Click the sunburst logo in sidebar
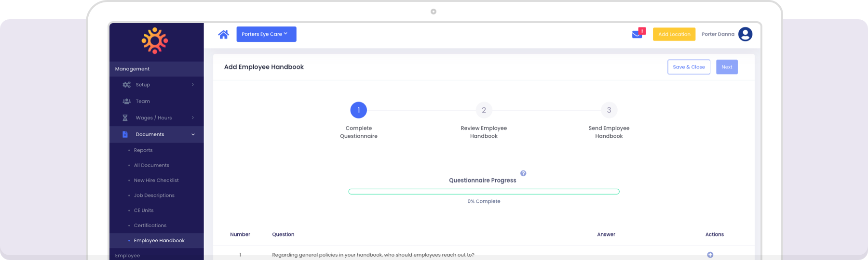Viewport: 868px width, 260px height. pyautogui.click(x=155, y=41)
